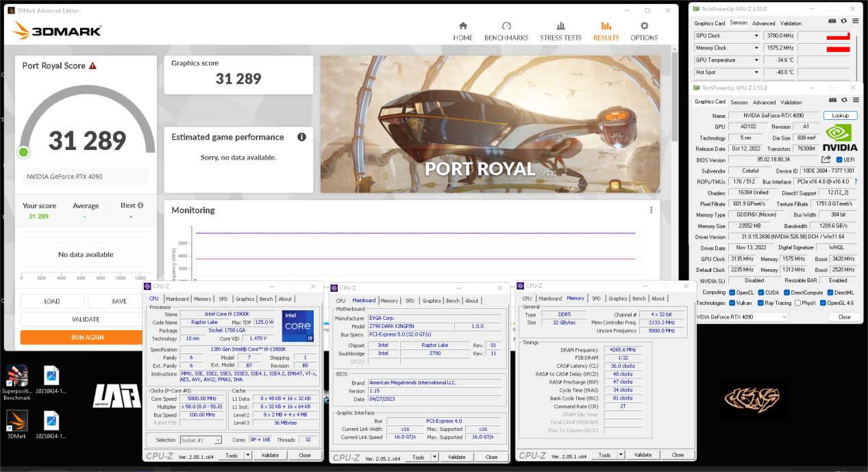Go to the Benchmarks section
The height and width of the screenshot is (472, 868).
pos(506,31)
